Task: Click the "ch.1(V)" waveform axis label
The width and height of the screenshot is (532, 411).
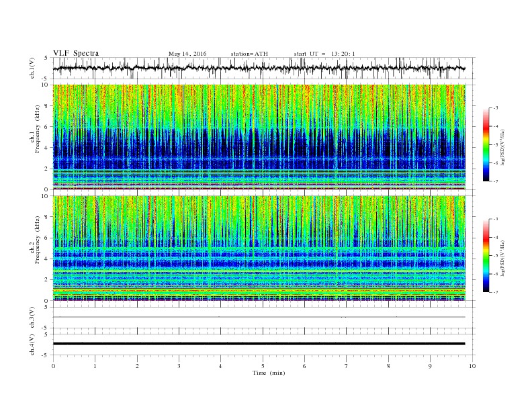Action: click(32, 68)
